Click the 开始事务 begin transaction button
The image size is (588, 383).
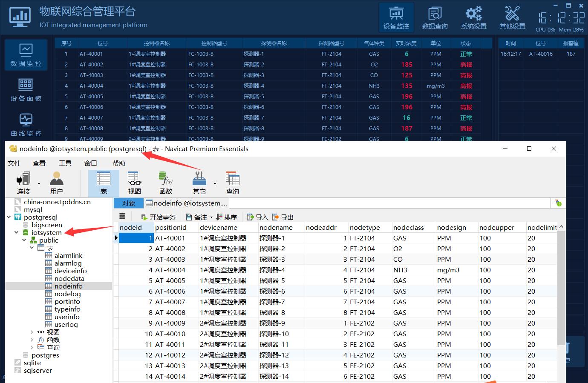(x=158, y=217)
